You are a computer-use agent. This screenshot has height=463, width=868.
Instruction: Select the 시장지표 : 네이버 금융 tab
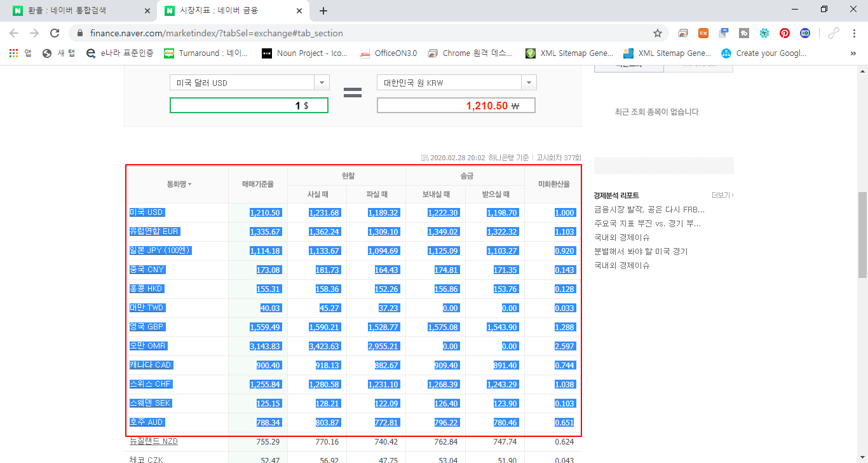(x=233, y=11)
